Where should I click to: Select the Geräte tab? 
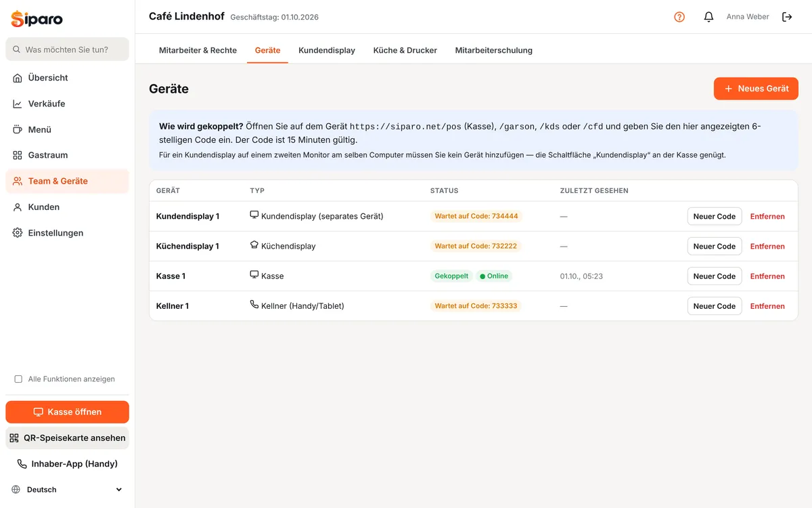(267, 50)
